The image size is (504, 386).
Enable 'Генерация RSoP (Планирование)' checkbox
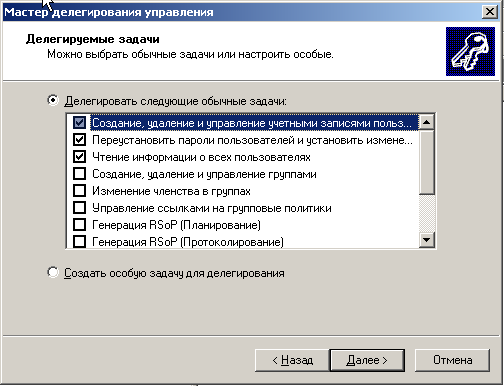pyautogui.click(x=79, y=225)
